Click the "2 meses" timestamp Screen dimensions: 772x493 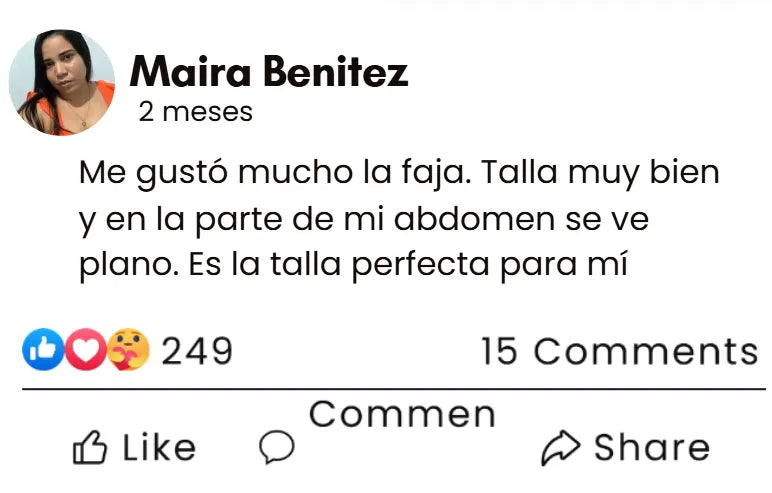(195, 112)
